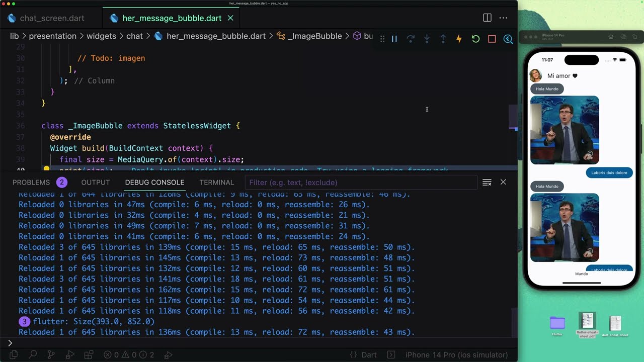Select the DEBUG CONSOLE tab
Screen dimensions: 644x362
tap(154, 183)
